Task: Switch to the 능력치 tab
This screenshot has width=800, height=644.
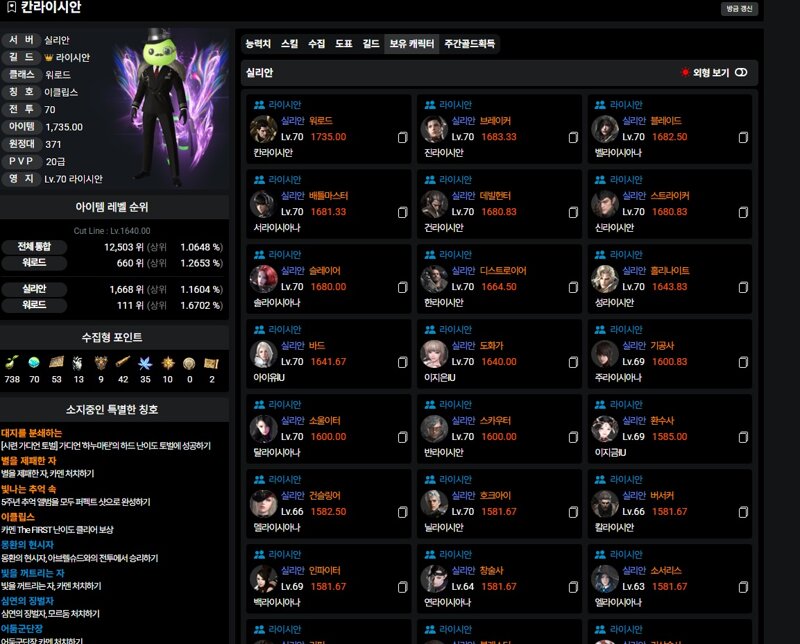Action: pyautogui.click(x=258, y=44)
